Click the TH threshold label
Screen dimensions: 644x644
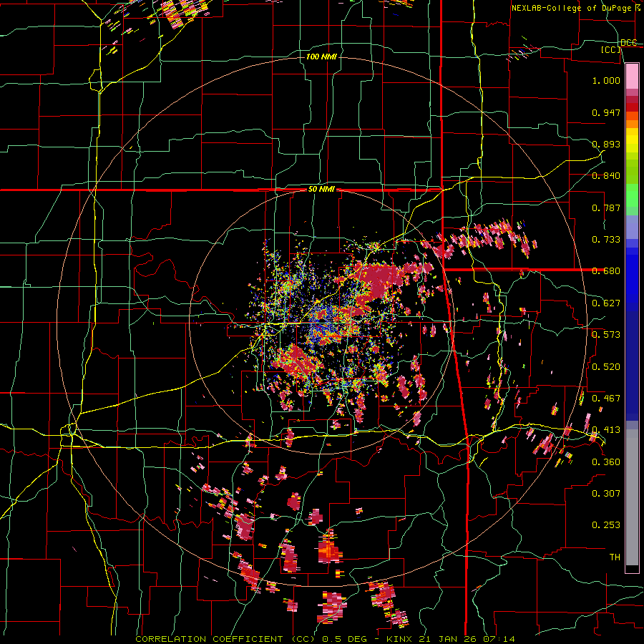point(615,557)
